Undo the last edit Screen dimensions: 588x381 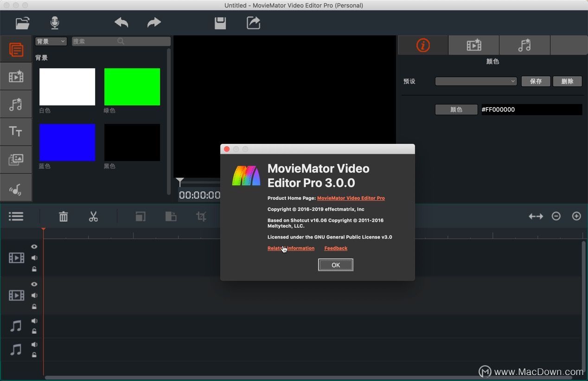(x=121, y=22)
